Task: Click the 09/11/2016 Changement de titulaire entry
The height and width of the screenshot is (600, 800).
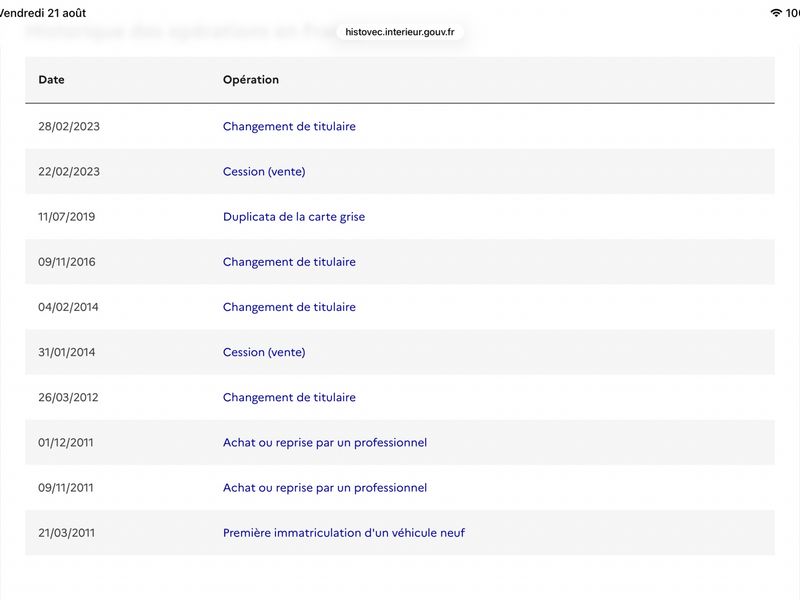Action: pyautogui.click(x=289, y=262)
